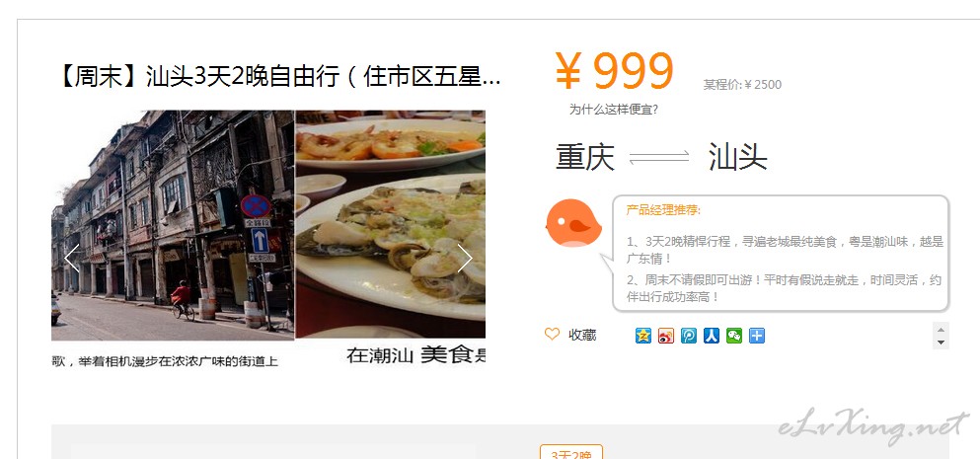Click the old street photo thumbnail
Viewport: 980px width, 459px height.
pos(173,225)
